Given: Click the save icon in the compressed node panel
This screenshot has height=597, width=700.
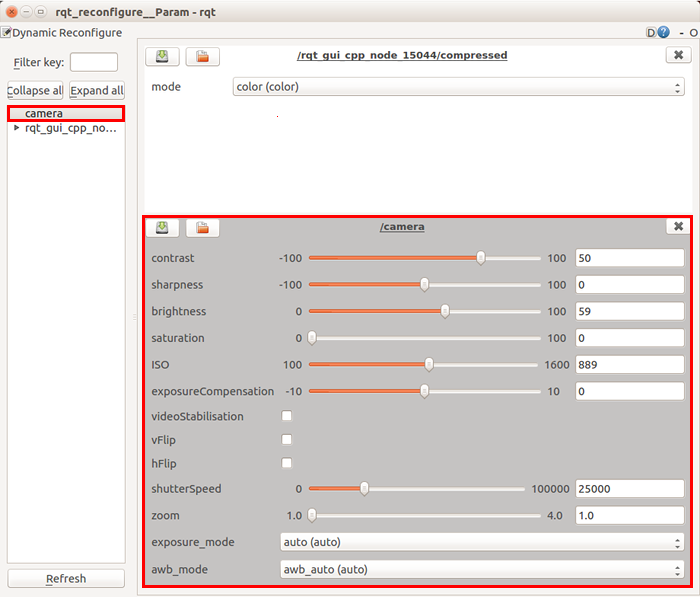Looking at the screenshot, I should pyautogui.click(x=162, y=56).
